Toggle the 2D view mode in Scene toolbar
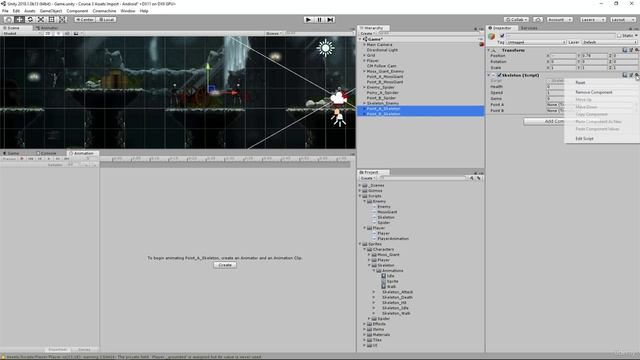The image size is (640, 360). coord(48,33)
